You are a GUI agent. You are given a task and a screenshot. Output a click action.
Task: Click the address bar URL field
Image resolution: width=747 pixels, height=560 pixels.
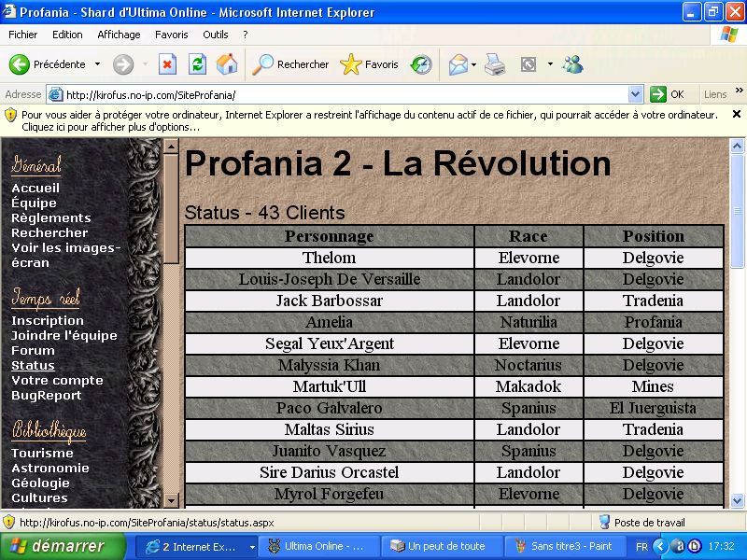345,94
